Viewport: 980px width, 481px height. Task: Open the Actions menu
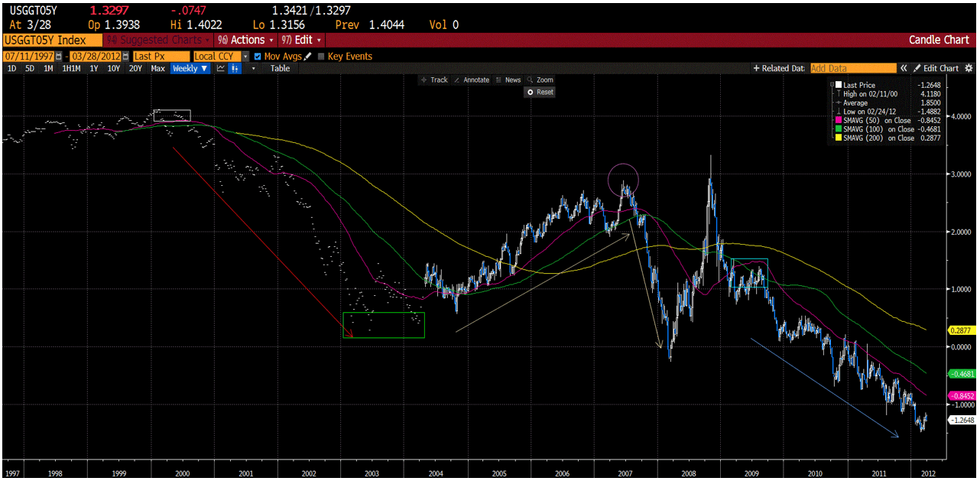point(247,39)
